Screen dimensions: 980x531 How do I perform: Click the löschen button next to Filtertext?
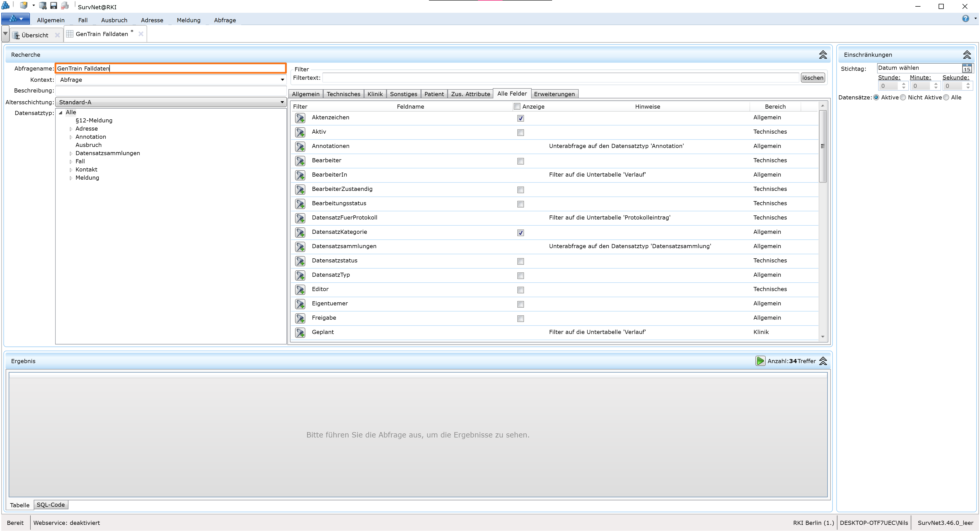click(813, 78)
